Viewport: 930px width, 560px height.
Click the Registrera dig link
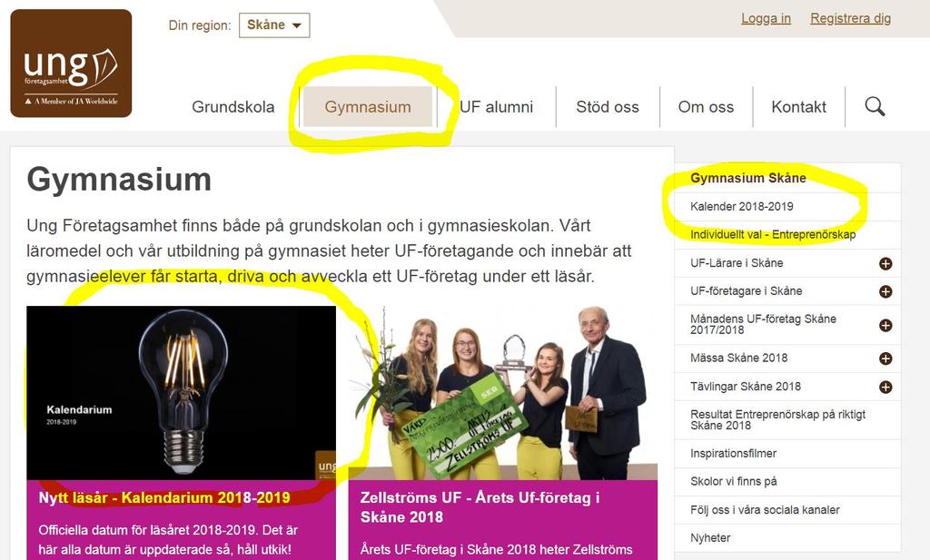(850, 18)
